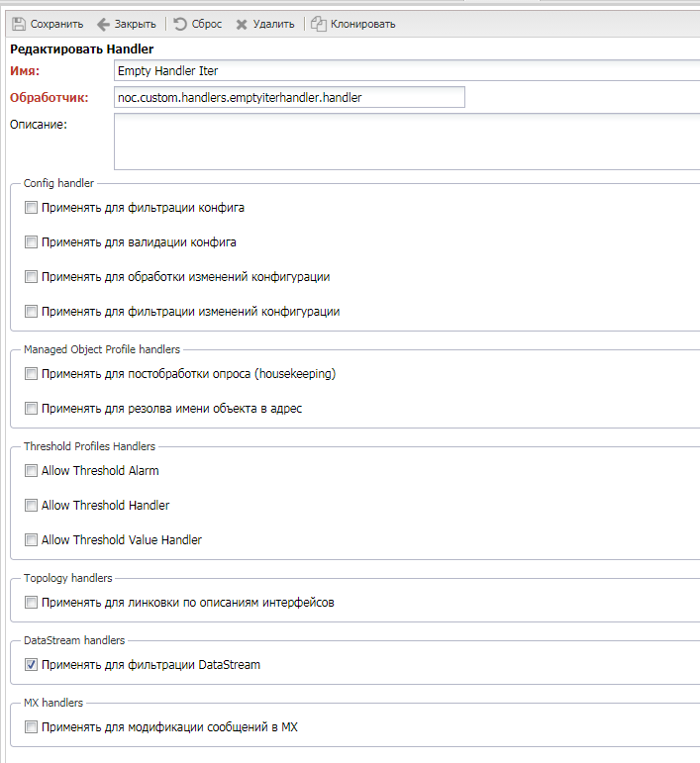Screen dimensions: 700x763
Task: Click inside the Описание text area
Action: pyautogui.click(x=407, y=142)
